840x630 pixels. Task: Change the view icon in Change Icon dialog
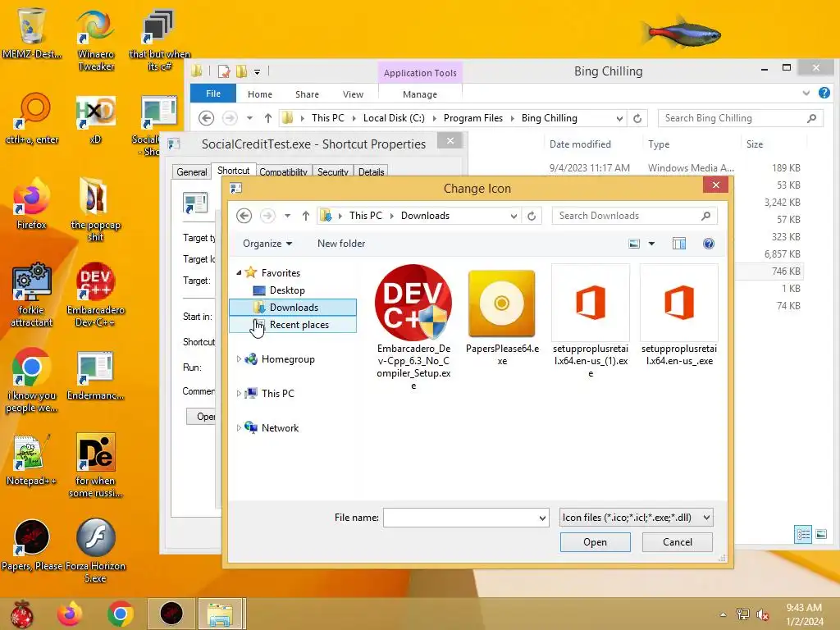(634, 244)
